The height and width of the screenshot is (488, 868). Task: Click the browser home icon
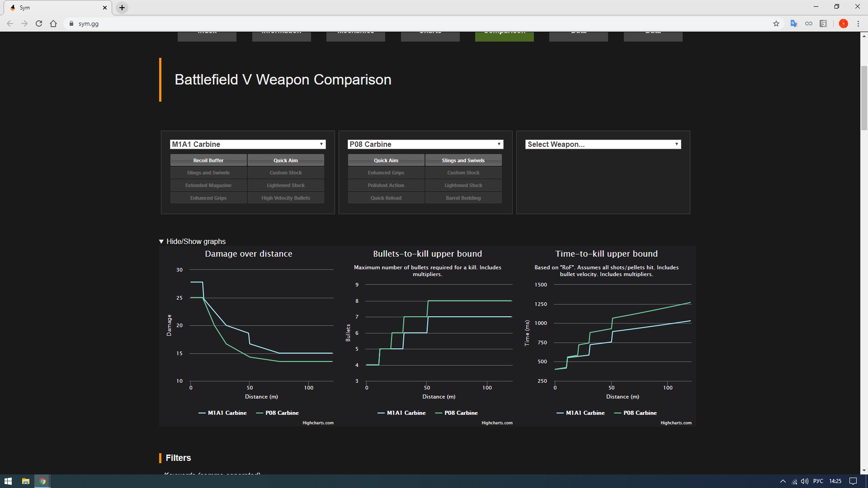coord(53,23)
